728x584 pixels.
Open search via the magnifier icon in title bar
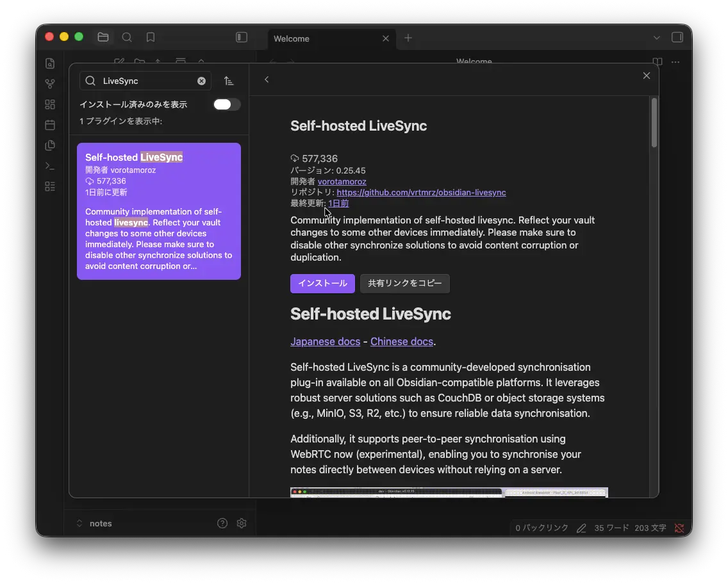point(127,37)
